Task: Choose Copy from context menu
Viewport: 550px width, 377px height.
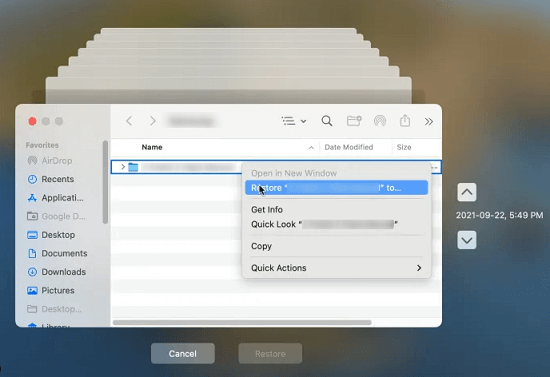Action: (261, 246)
